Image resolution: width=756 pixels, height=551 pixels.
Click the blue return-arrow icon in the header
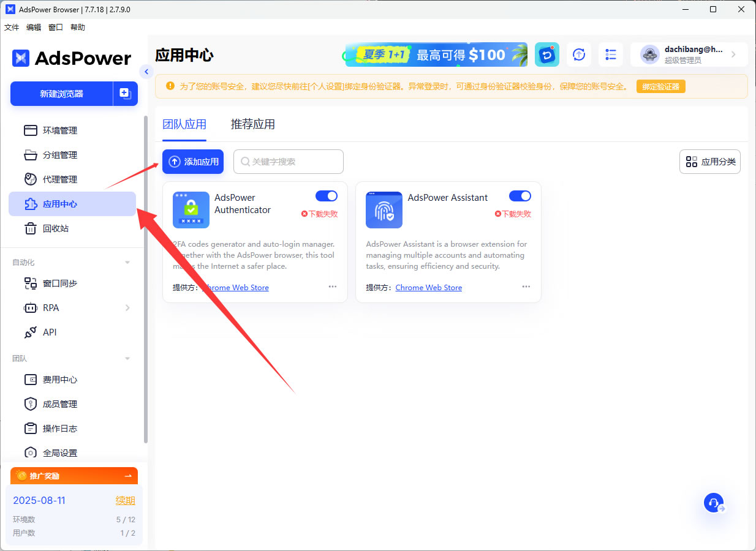tap(546, 54)
